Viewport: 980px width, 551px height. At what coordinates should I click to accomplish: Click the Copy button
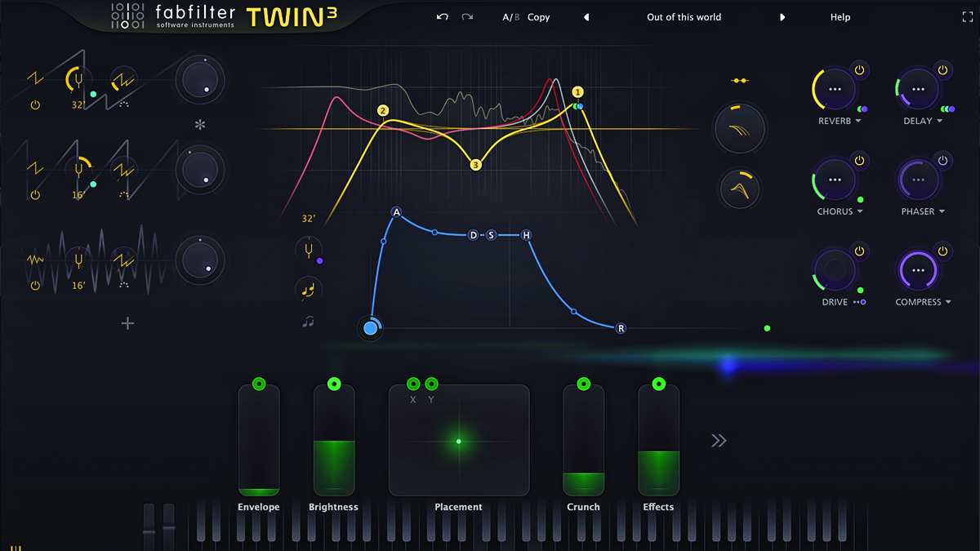coord(538,17)
